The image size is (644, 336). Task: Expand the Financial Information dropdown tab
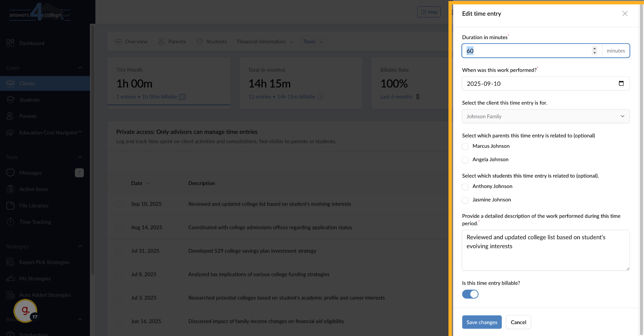265,42
